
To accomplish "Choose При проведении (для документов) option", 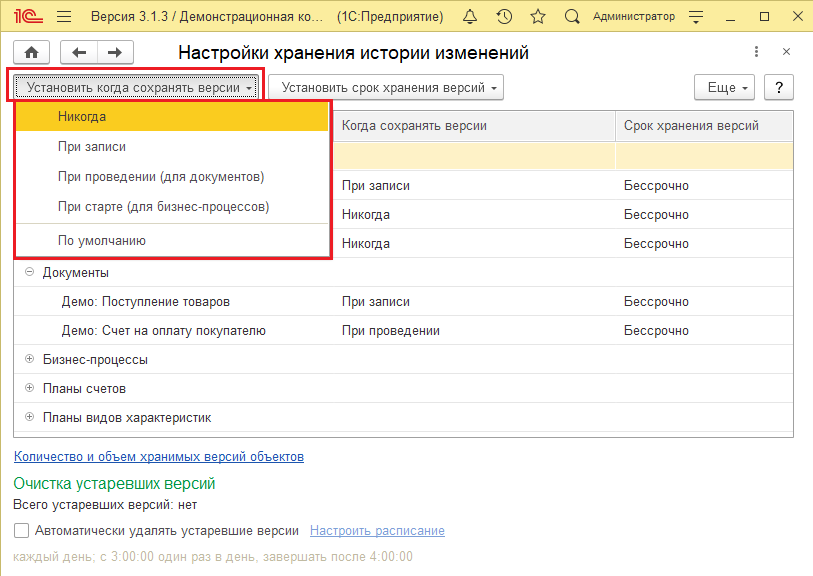I will 173,177.
